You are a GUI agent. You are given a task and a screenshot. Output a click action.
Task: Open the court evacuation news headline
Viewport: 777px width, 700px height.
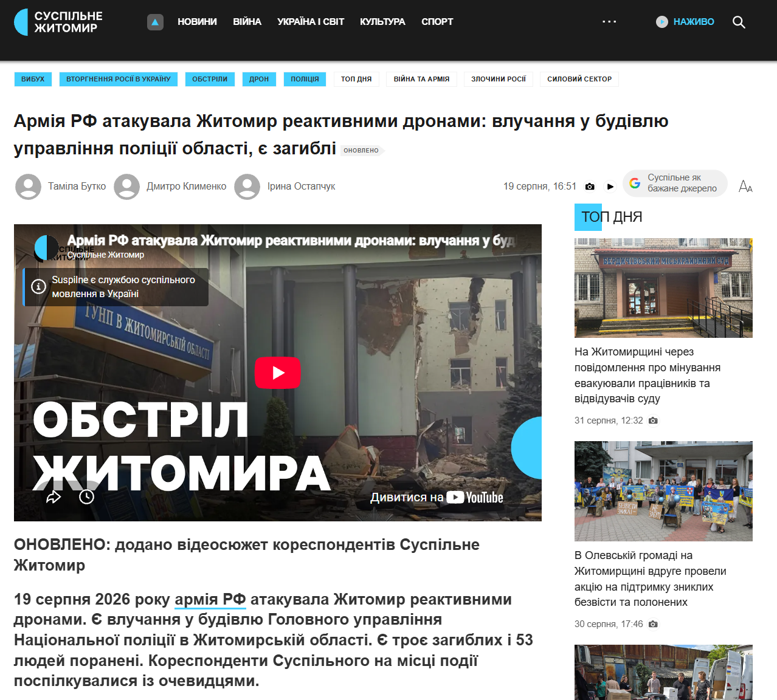click(647, 376)
